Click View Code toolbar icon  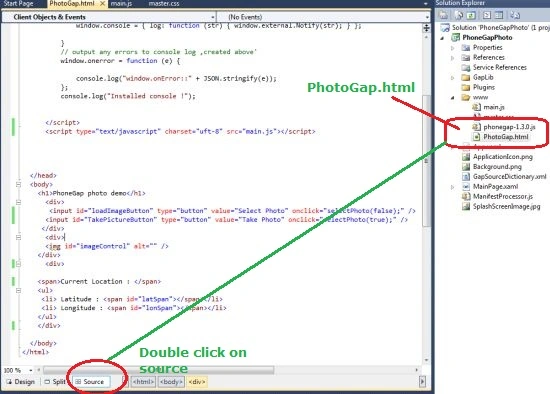[487, 15]
